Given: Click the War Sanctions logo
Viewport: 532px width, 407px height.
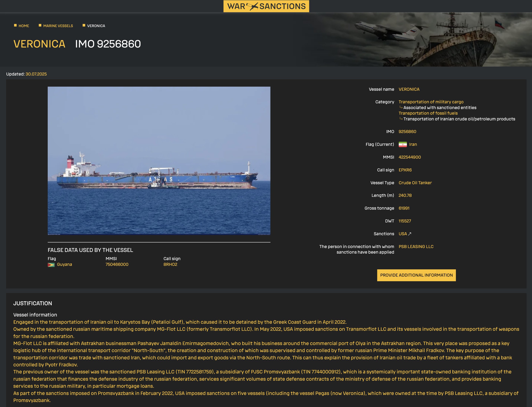Looking at the screenshot, I should point(266,6).
